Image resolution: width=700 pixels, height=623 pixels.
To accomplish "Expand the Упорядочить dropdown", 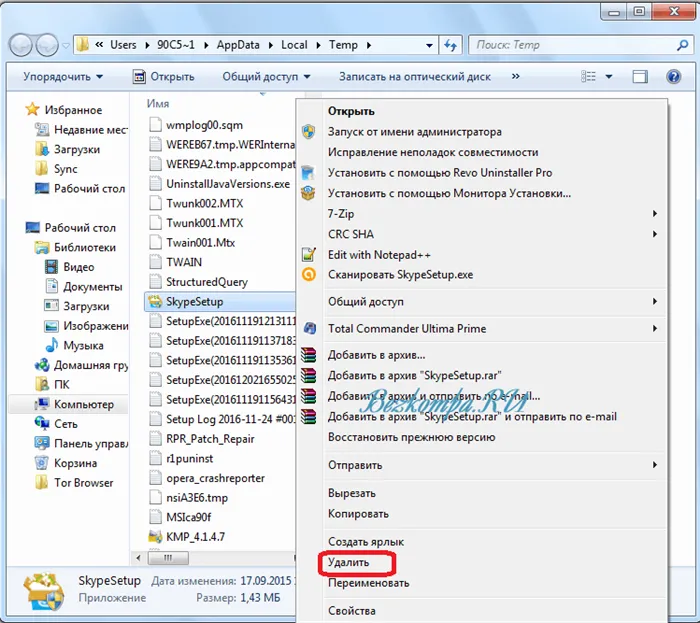I will [63, 77].
